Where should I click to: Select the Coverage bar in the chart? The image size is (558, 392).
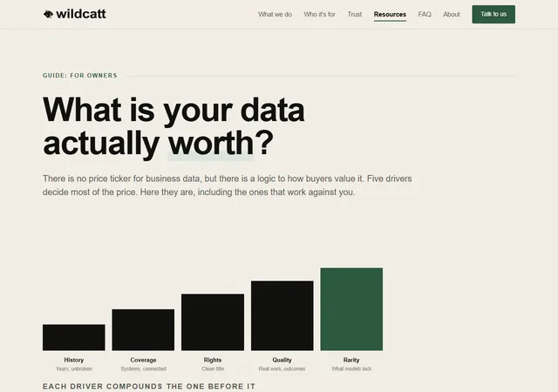point(143,330)
